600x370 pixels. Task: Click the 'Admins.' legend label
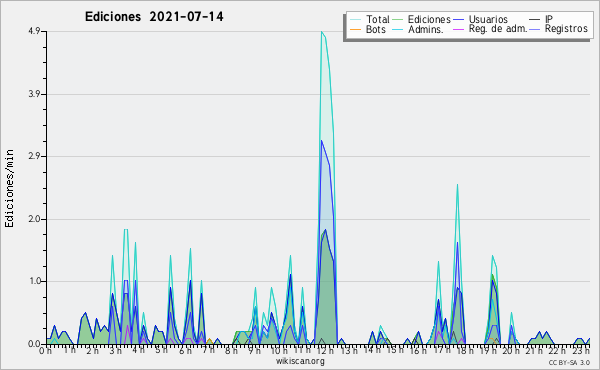coord(426,29)
